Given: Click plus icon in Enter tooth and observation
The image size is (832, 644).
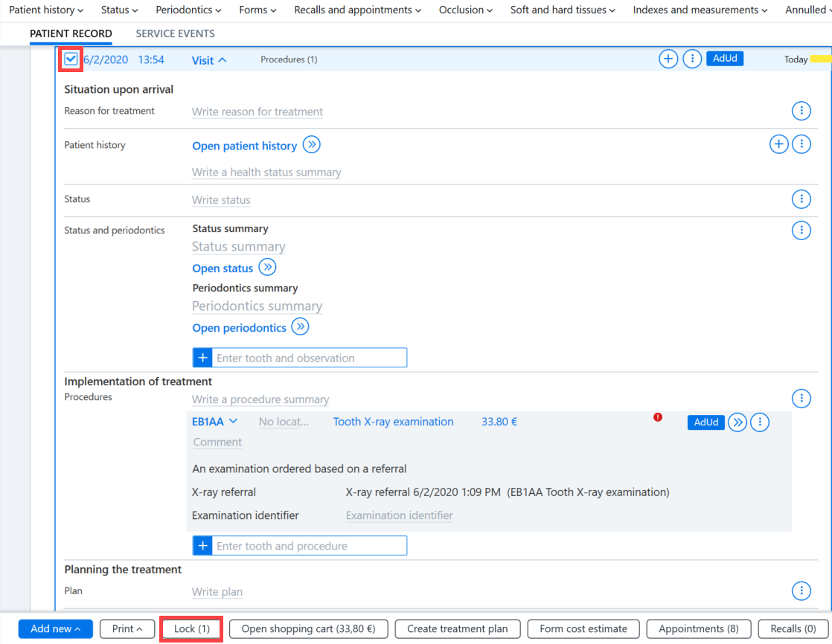Looking at the screenshot, I should coord(202,358).
